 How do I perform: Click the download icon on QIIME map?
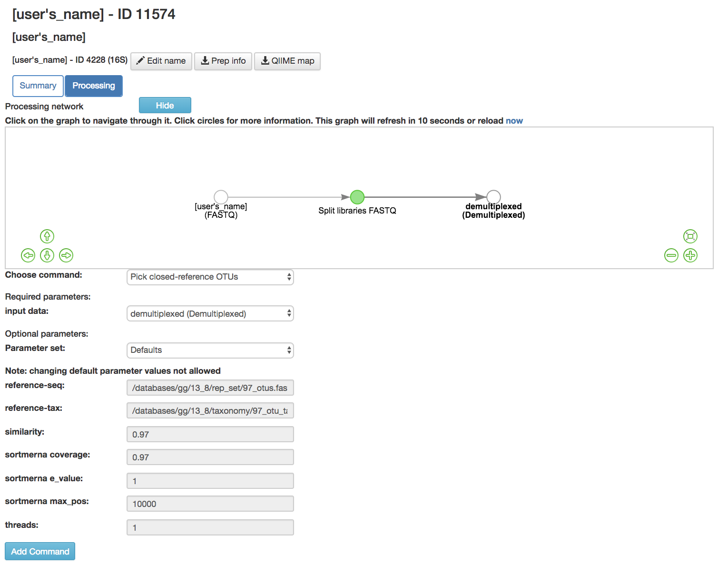[265, 61]
